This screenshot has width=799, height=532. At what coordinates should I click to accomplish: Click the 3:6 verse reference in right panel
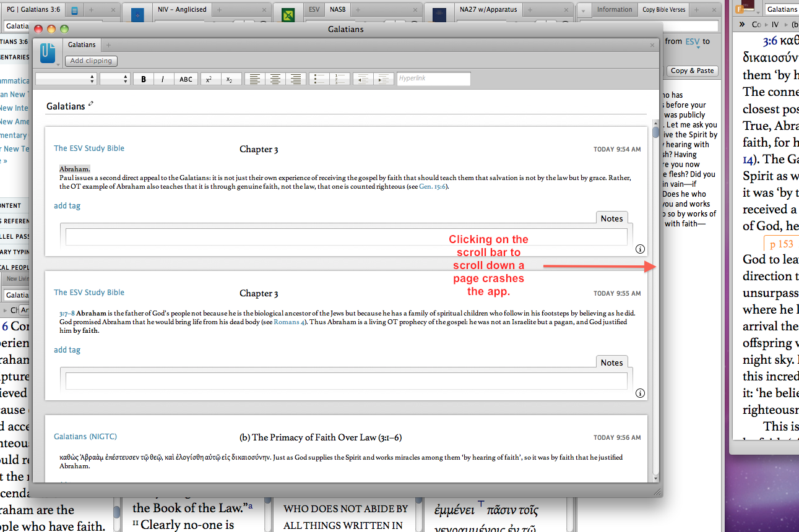click(x=770, y=42)
